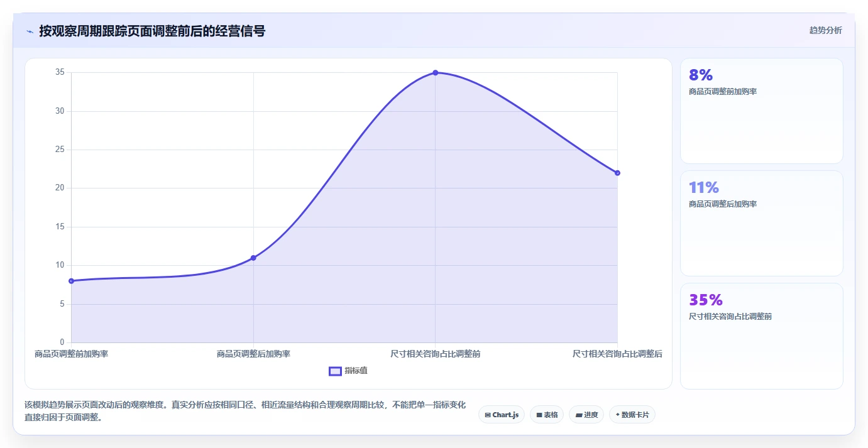The width and height of the screenshot is (868, 448).
Task: Click the peak data point at 35
Action: [x=435, y=73]
